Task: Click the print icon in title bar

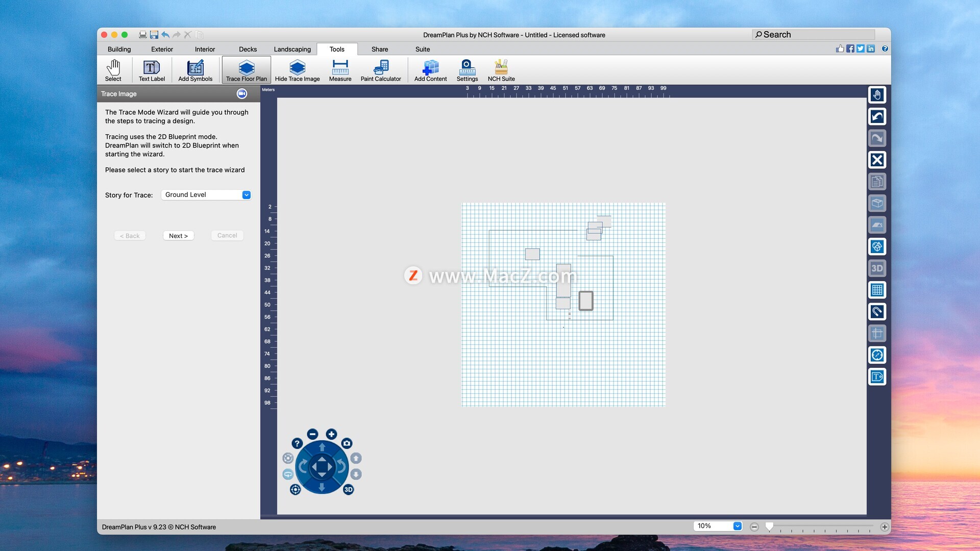Action: [143, 35]
